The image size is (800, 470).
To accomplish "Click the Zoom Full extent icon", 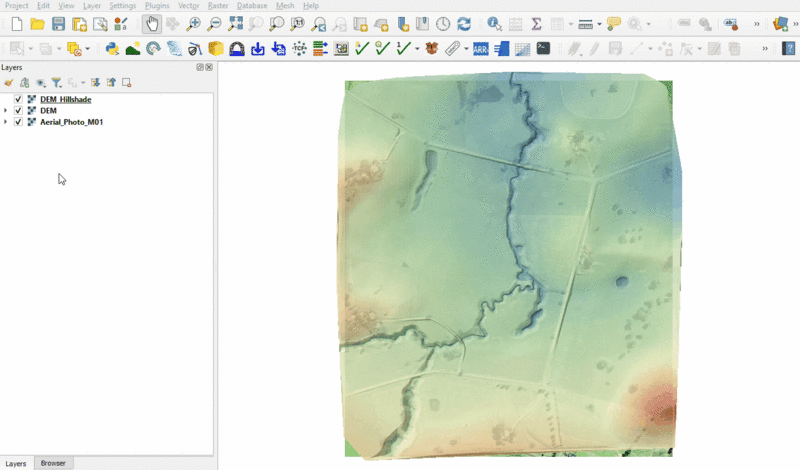I will pyautogui.click(x=235, y=24).
